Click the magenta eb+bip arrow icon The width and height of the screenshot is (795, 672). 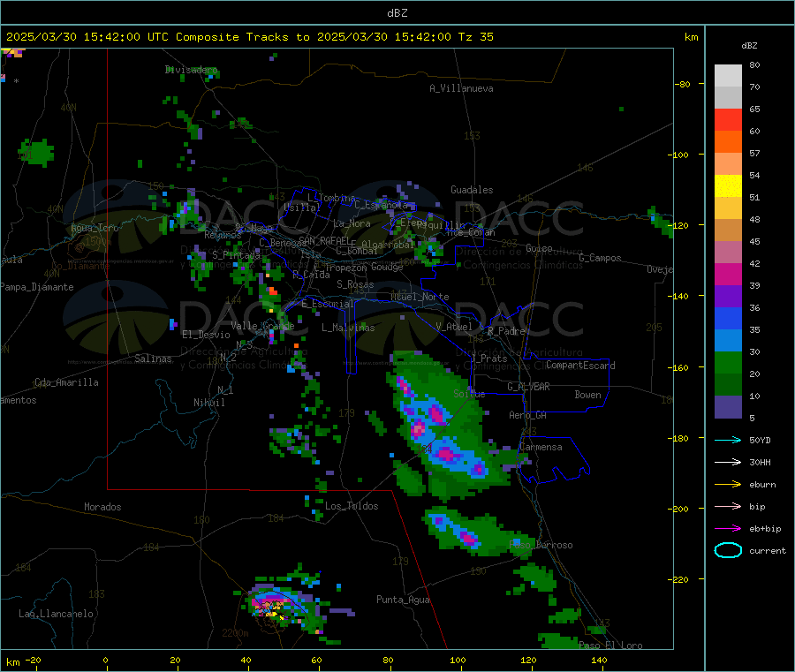coord(728,529)
